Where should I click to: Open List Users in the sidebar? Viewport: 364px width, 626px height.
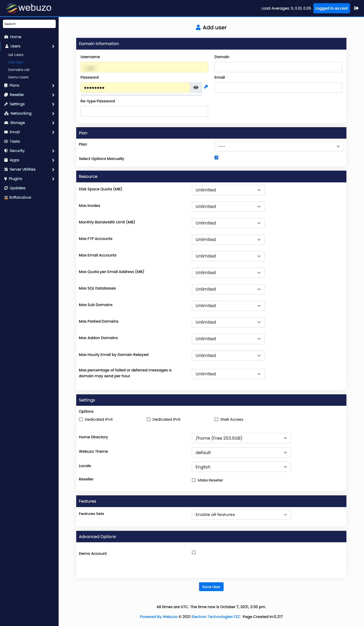[x=16, y=55]
